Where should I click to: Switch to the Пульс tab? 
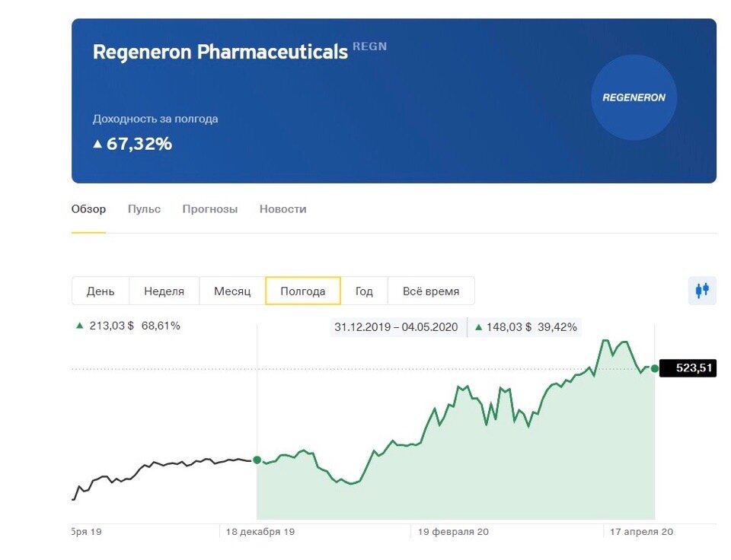point(144,209)
